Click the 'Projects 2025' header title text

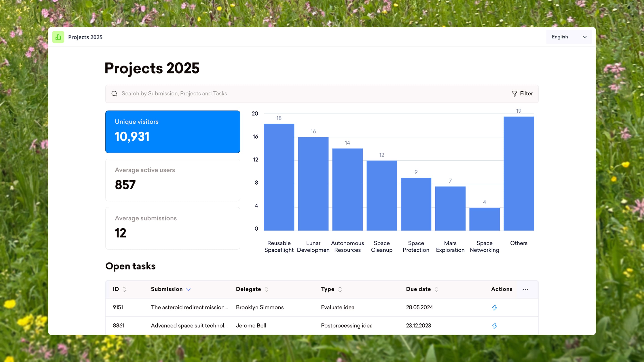click(85, 37)
